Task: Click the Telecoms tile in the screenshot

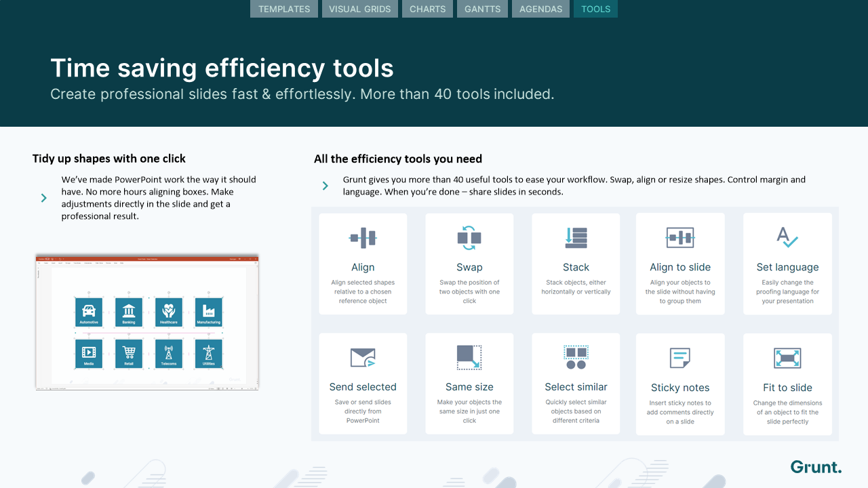Action: [169, 353]
